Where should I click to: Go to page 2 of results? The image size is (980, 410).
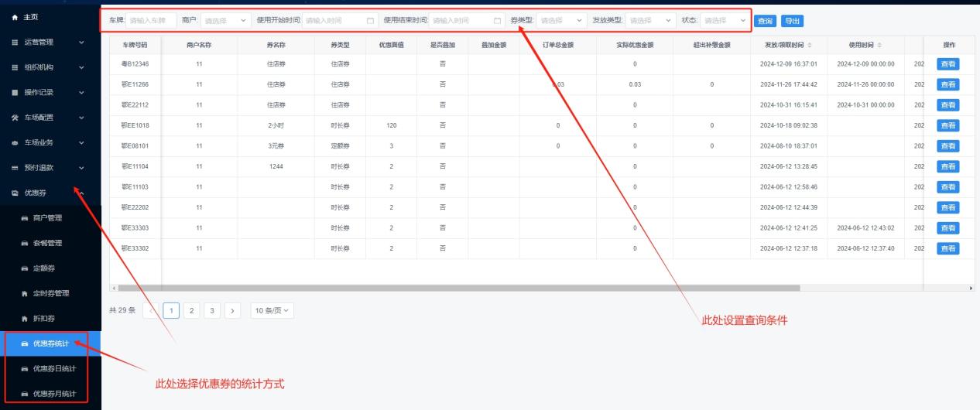pyautogui.click(x=192, y=311)
